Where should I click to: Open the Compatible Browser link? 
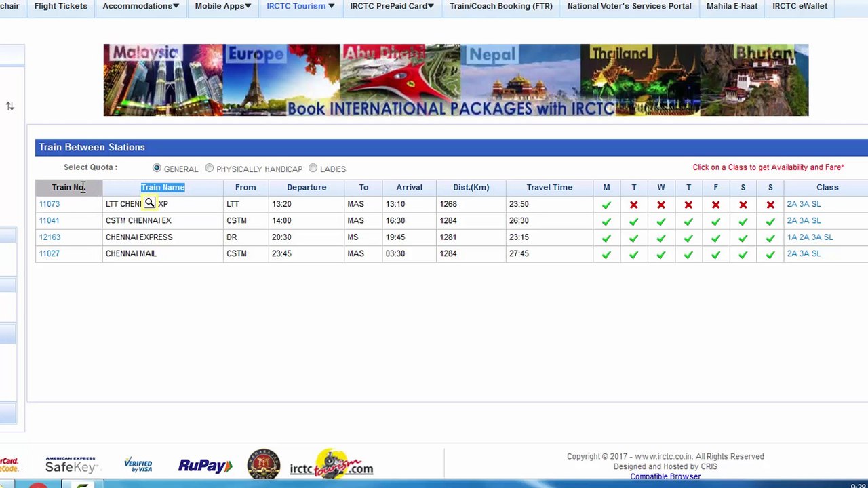click(x=665, y=476)
